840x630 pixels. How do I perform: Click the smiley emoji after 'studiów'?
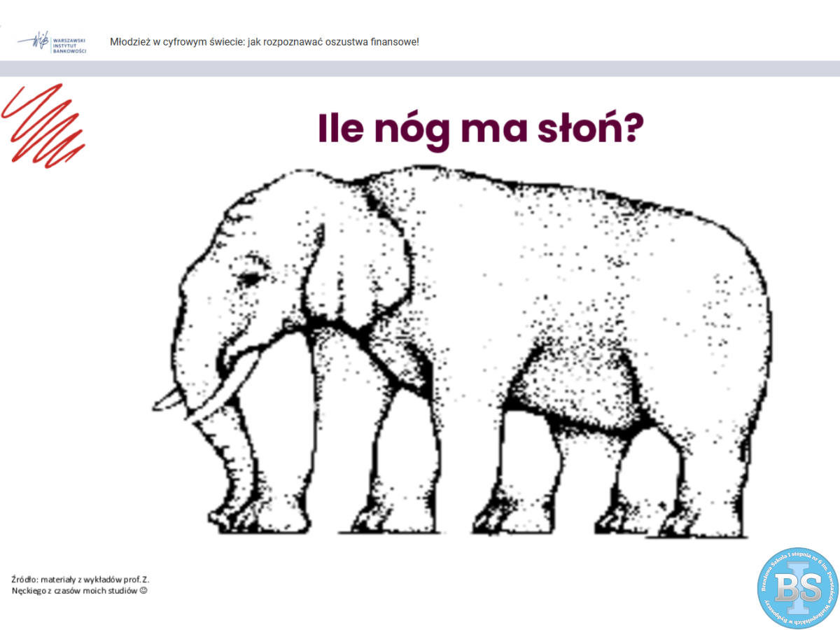[143, 591]
